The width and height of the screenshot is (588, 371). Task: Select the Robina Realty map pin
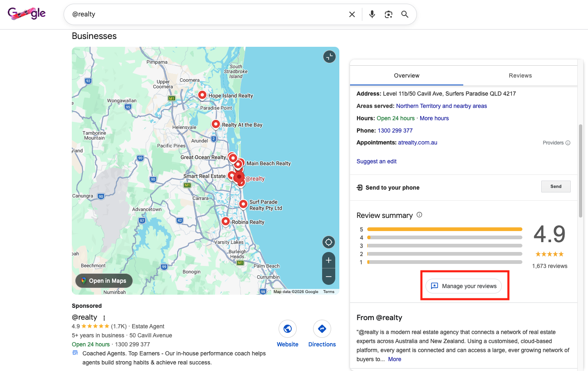pos(226,222)
